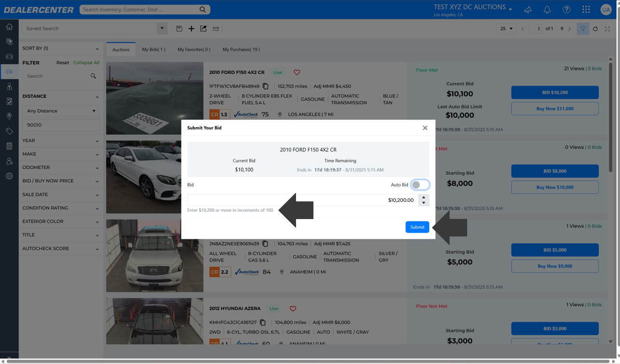Expand the BID / BUY NOW PRICE filter
The width and height of the screenshot is (620, 364).
(x=61, y=181)
